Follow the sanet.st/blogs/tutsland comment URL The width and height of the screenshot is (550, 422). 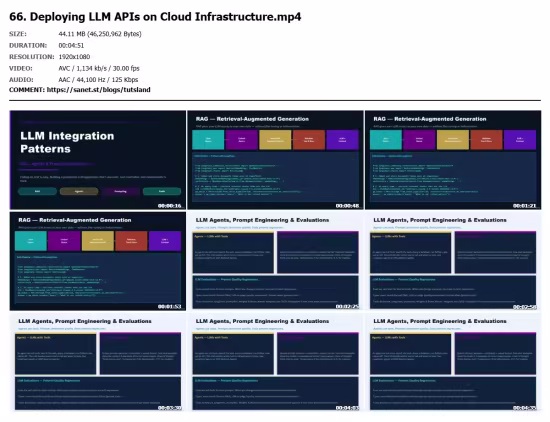(x=99, y=90)
